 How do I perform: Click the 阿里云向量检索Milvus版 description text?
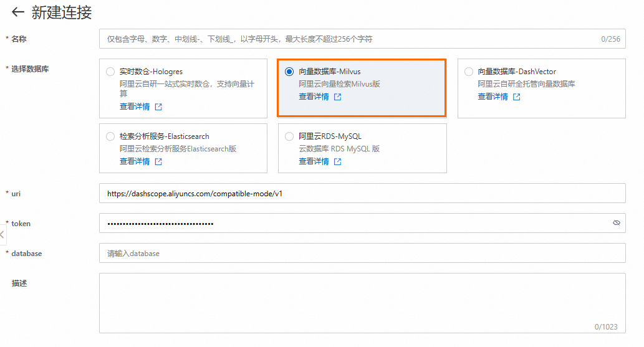pyautogui.click(x=339, y=84)
